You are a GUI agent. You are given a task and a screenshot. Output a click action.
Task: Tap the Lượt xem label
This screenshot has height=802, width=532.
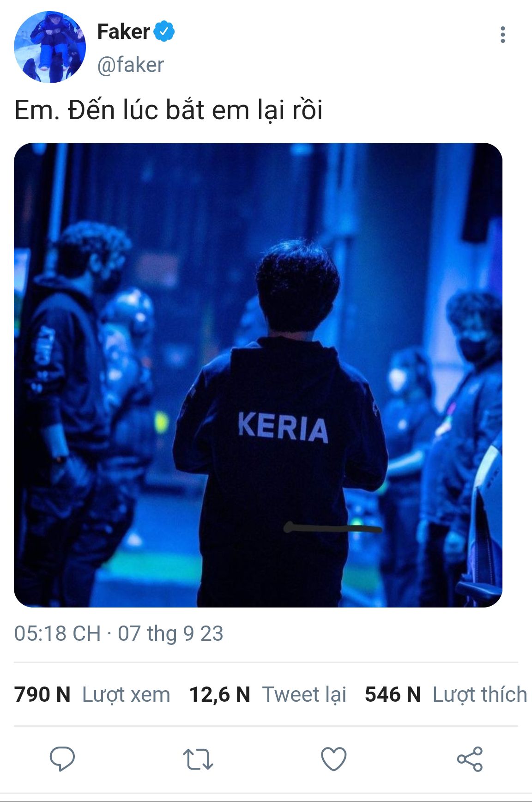[126, 694]
